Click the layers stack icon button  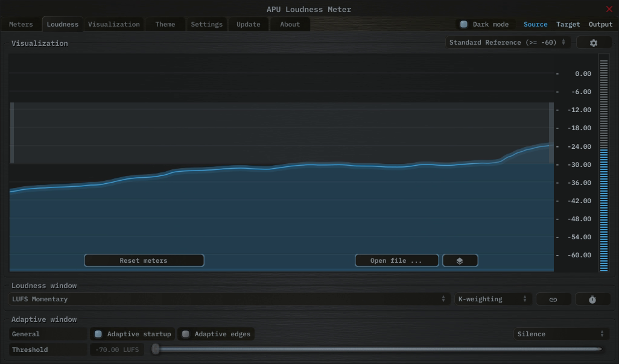(x=460, y=261)
